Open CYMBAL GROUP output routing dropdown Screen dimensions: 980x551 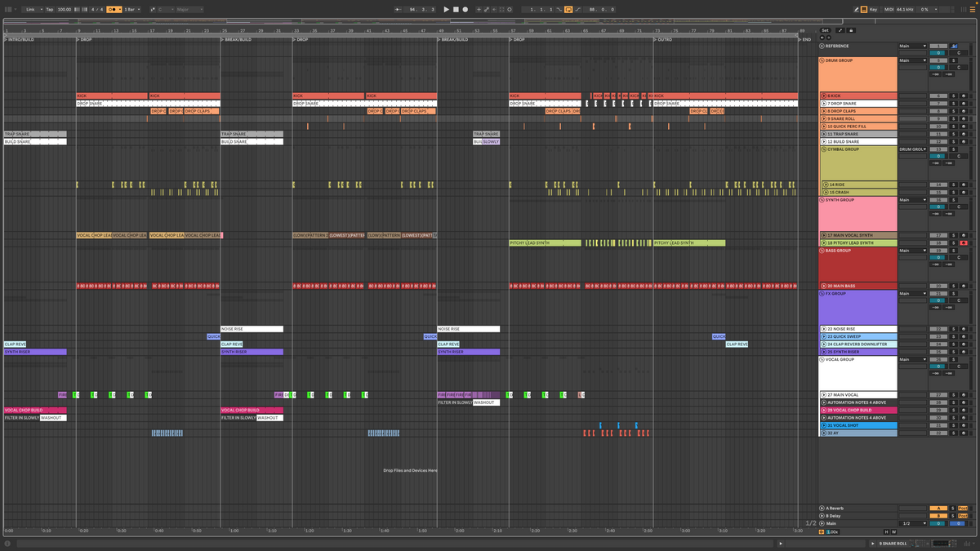(x=913, y=149)
